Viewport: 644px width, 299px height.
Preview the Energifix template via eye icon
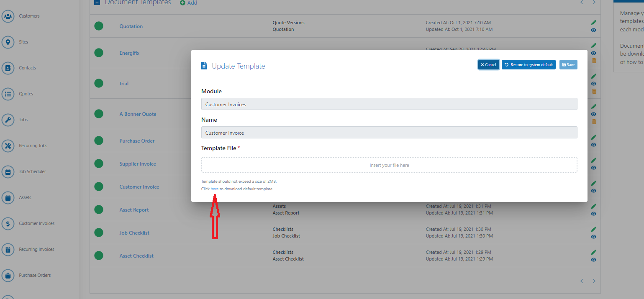[594, 53]
